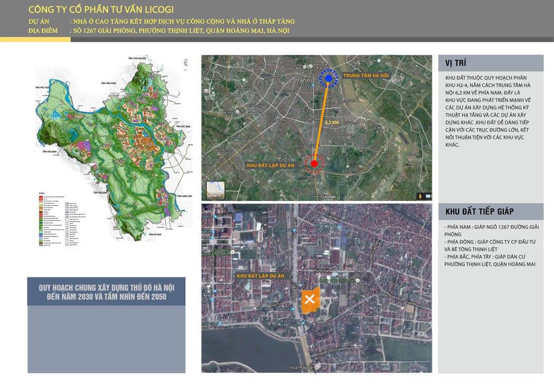Click the 'TỈNH BẮC NINH' province label

point(184,126)
